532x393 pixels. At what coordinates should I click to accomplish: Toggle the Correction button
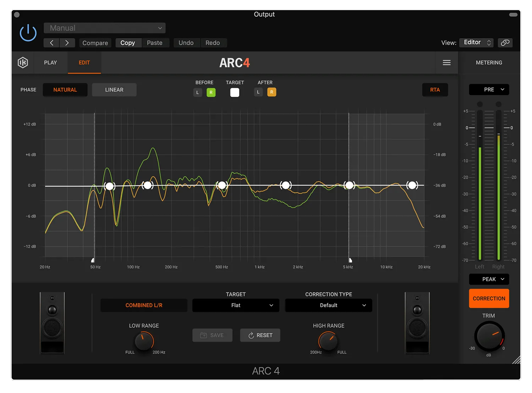pos(489,298)
